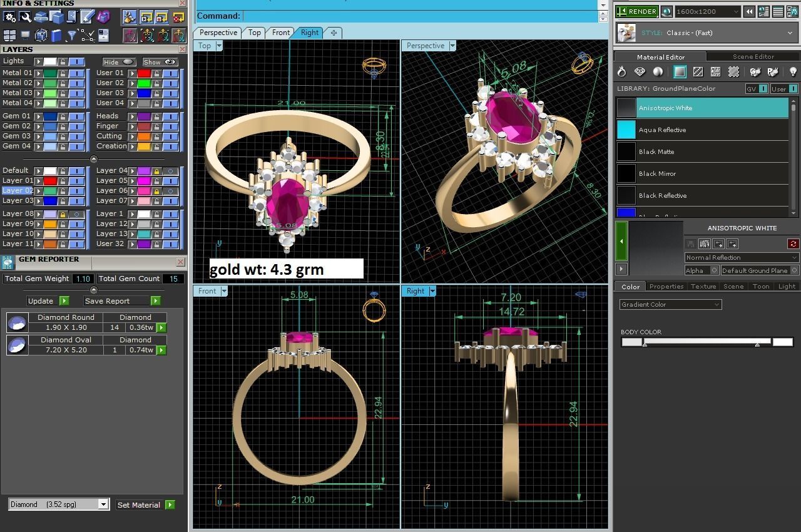Click the export-to-folder material icon
Viewport: 801px width, 532px height.
click(x=718, y=243)
